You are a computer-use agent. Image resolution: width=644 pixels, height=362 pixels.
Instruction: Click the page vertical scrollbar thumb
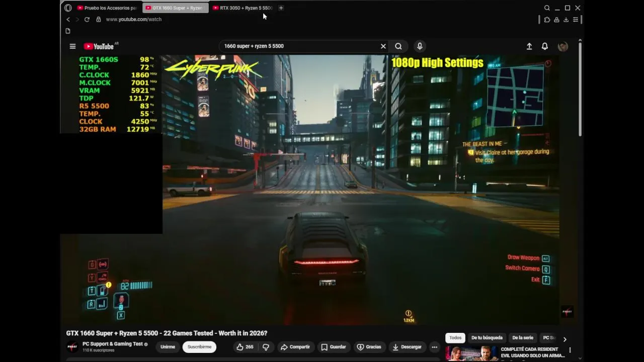(580, 88)
